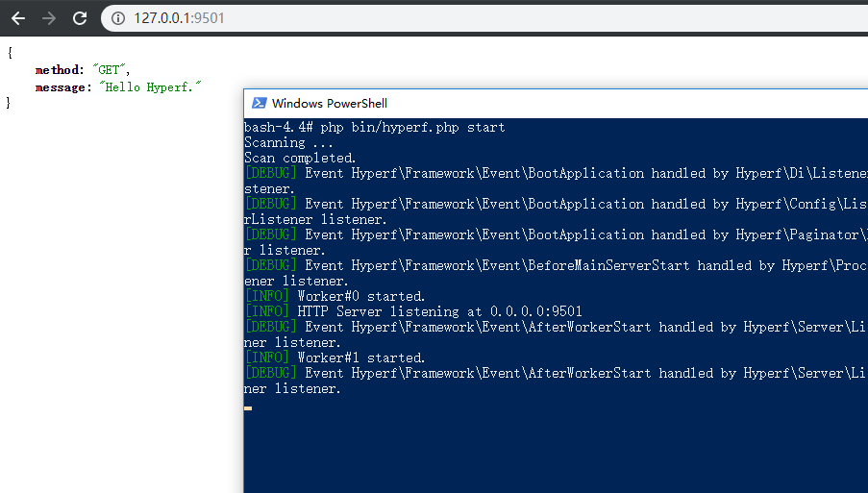Image resolution: width=868 pixels, height=493 pixels.
Task: Click the blinking terminal cursor
Action: (248, 407)
